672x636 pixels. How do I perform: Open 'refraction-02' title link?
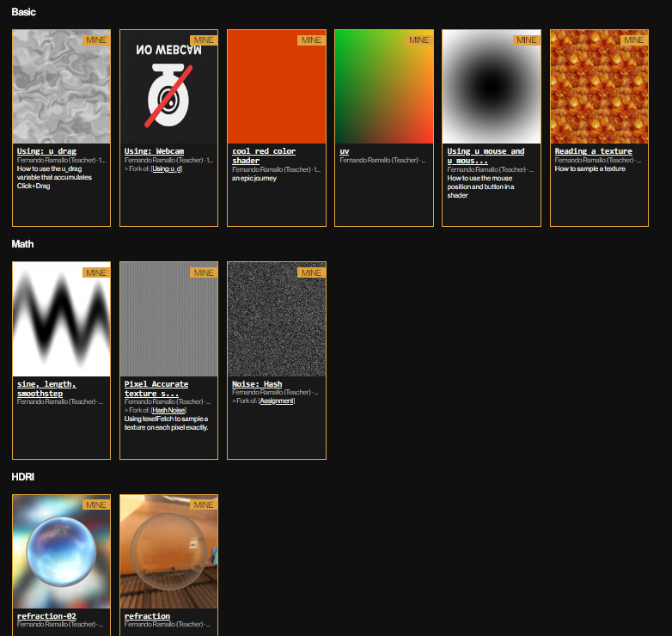(46, 616)
